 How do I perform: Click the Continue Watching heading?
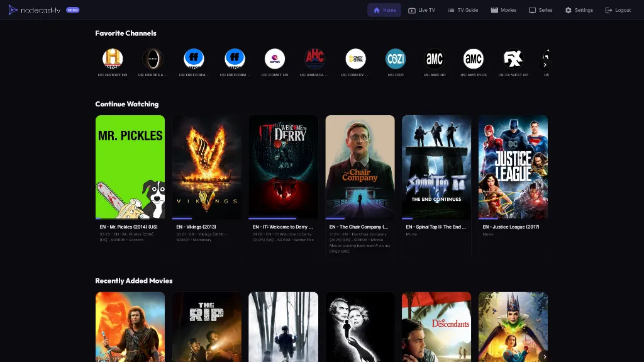point(127,104)
